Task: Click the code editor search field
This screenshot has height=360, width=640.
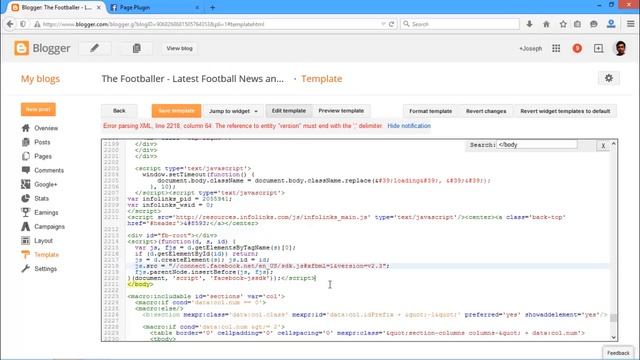Action: [x=536, y=144]
